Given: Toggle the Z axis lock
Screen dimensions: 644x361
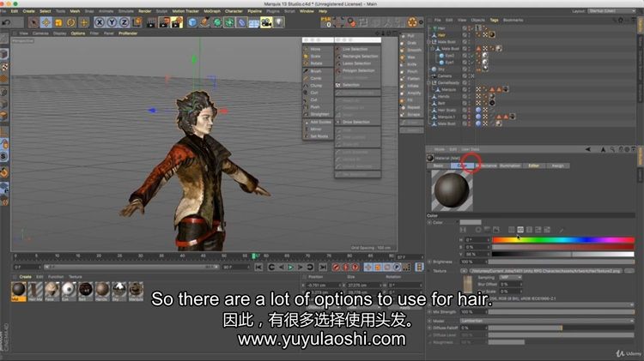Looking at the screenshot, I should tap(124, 22).
